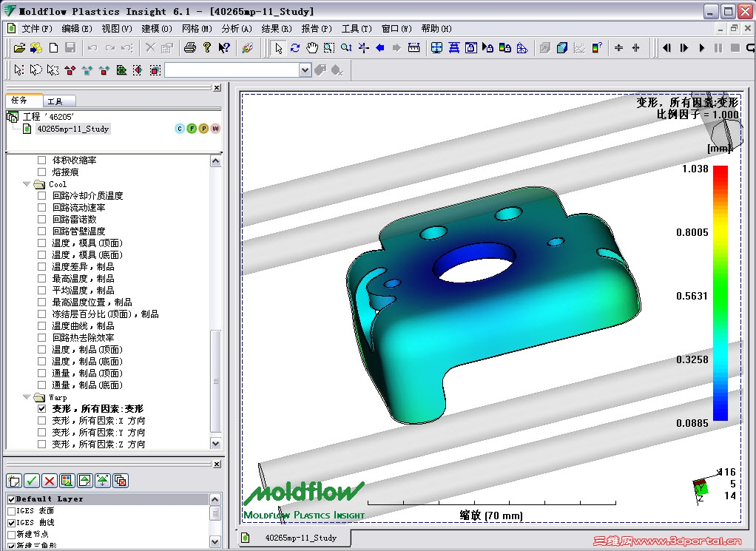Check the 体积收缩率 result box

tap(42, 160)
